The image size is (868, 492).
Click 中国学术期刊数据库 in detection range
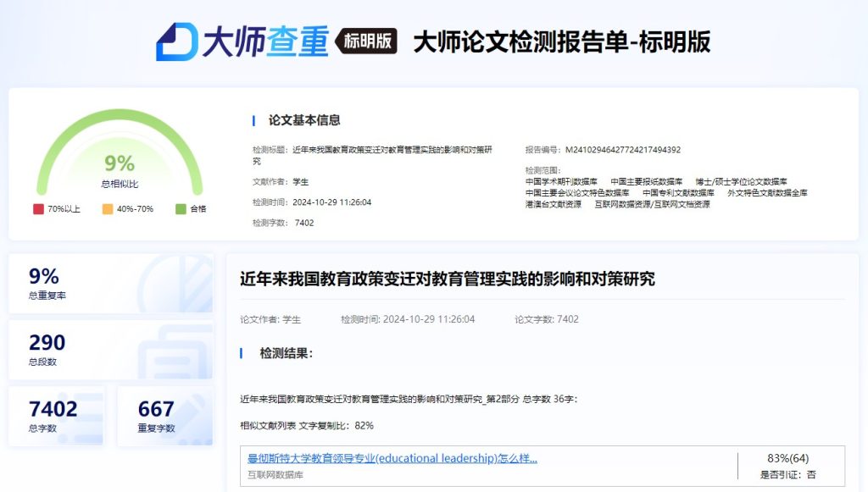click(x=561, y=182)
